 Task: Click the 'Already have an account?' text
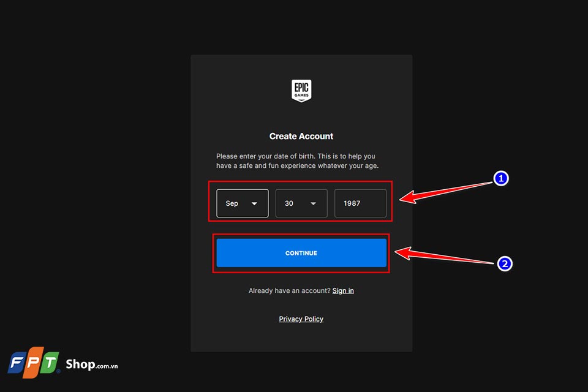(290, 291)
